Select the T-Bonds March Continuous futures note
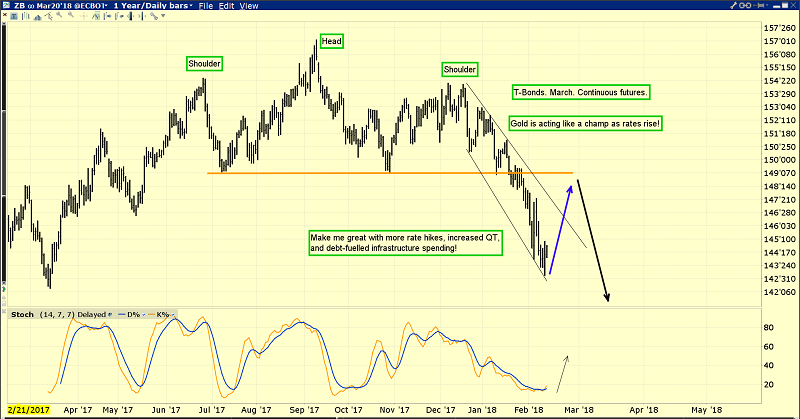The width and height of the screenshot is (800, 419). (x=581, y=92)
